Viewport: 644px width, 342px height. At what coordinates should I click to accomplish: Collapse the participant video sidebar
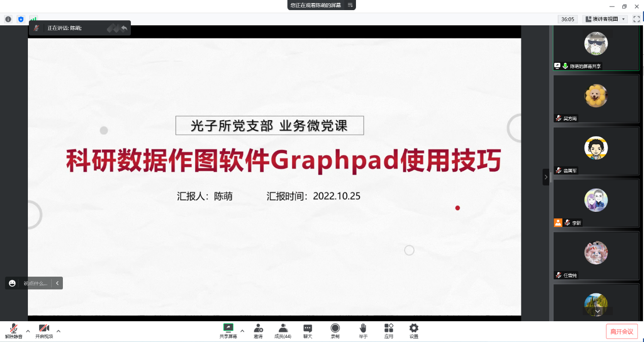pyautogui.click(x=546, y=177)
